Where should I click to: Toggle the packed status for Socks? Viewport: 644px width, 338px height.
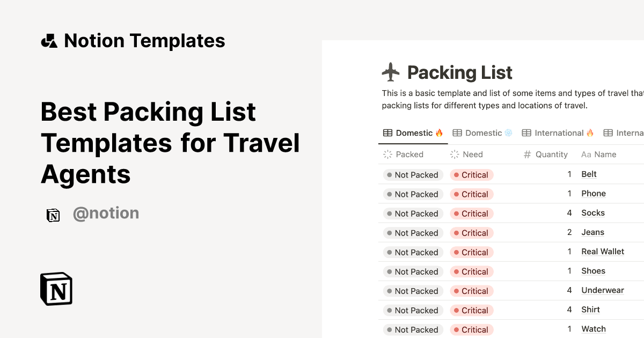pos(412,213)
